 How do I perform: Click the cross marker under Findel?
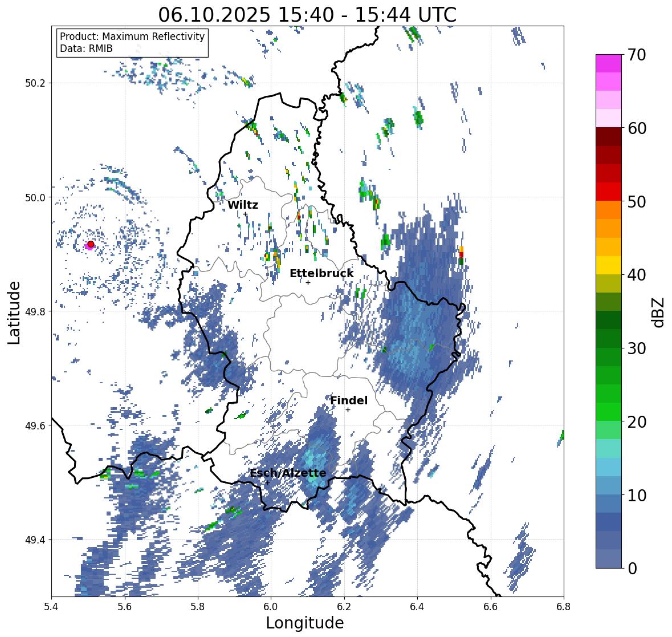[x=348, y=410]
